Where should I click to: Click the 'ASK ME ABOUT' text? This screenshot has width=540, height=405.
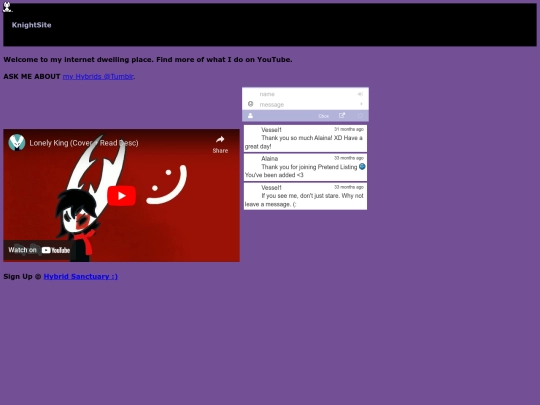tap(32, 76)
